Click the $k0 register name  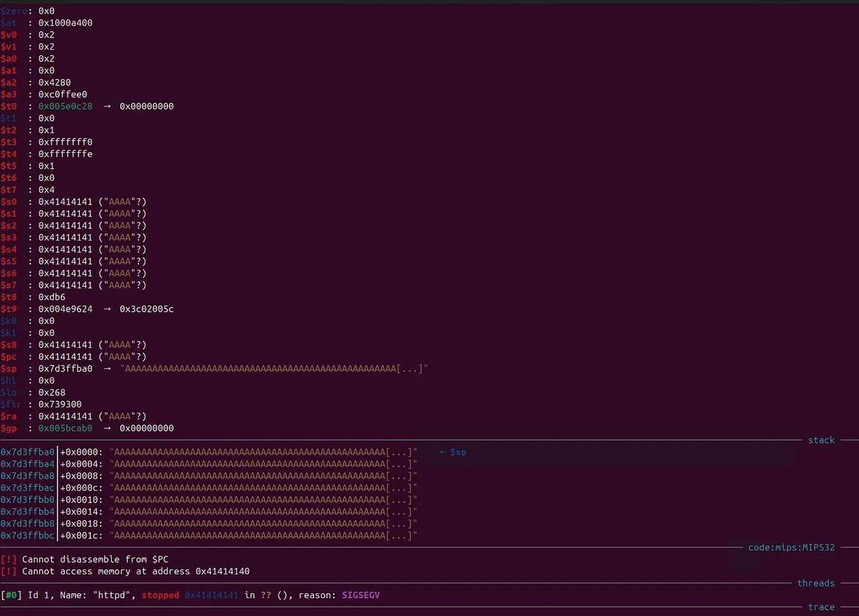(x=9, y=321)
